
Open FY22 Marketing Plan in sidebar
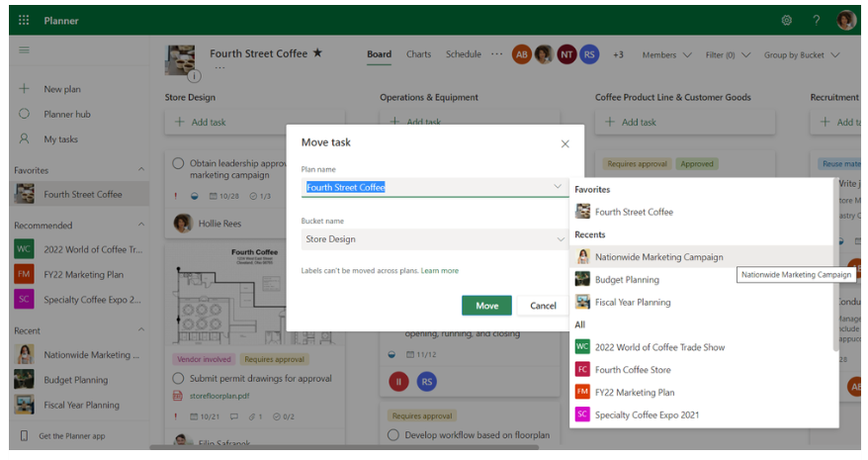[80, 274]
